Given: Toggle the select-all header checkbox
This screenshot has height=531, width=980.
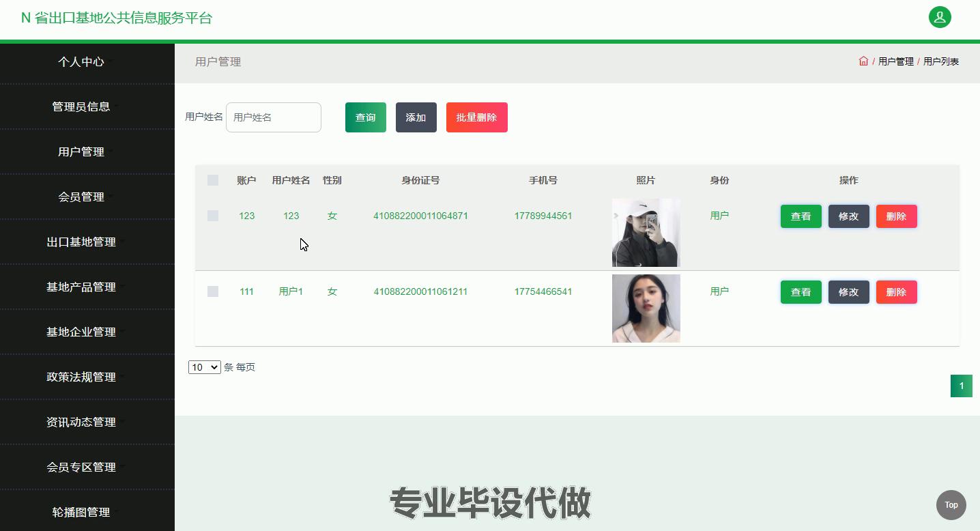Looking at the screenshot, I should point(213,180).
